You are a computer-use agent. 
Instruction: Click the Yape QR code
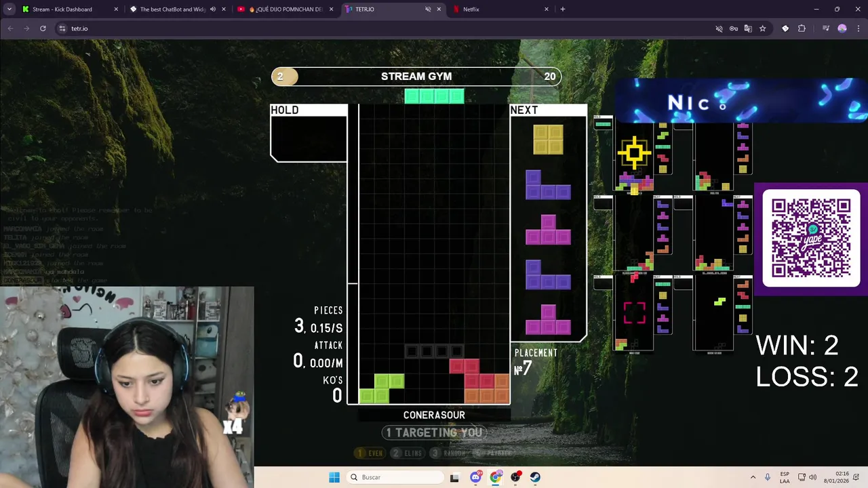click(x=811, y=238)
